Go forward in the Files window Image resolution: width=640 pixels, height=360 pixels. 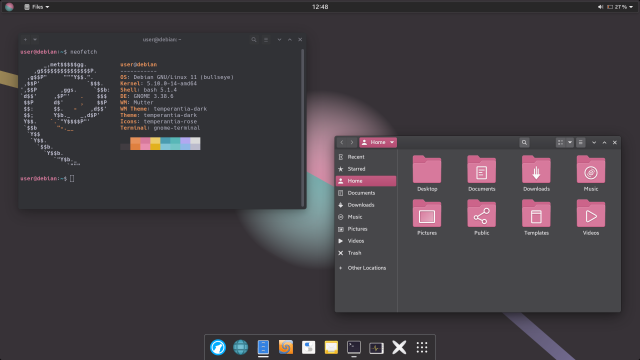(352, 142)
